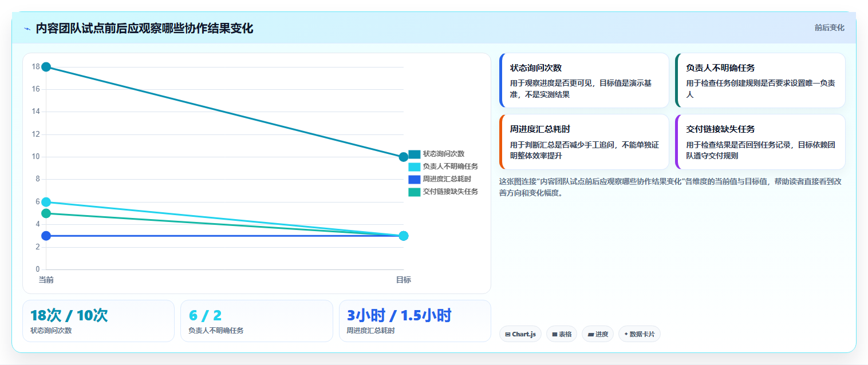Click the panel title 内容团队试点前后应观察哪些协作结果变化

point(144,29)
